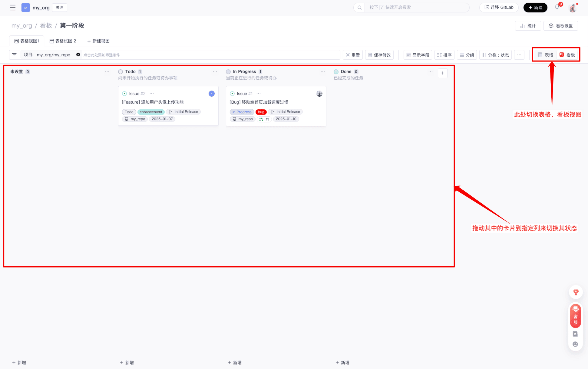Expand the toolbar more options ellipsis
The height and width of the screenshot is (369, 588).
[x=519, y=55]
